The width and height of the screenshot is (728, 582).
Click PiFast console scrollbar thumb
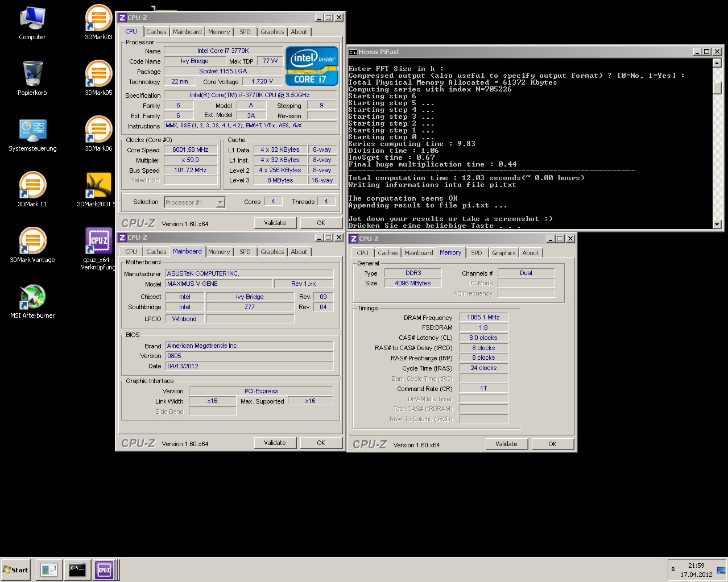[717, 89]
